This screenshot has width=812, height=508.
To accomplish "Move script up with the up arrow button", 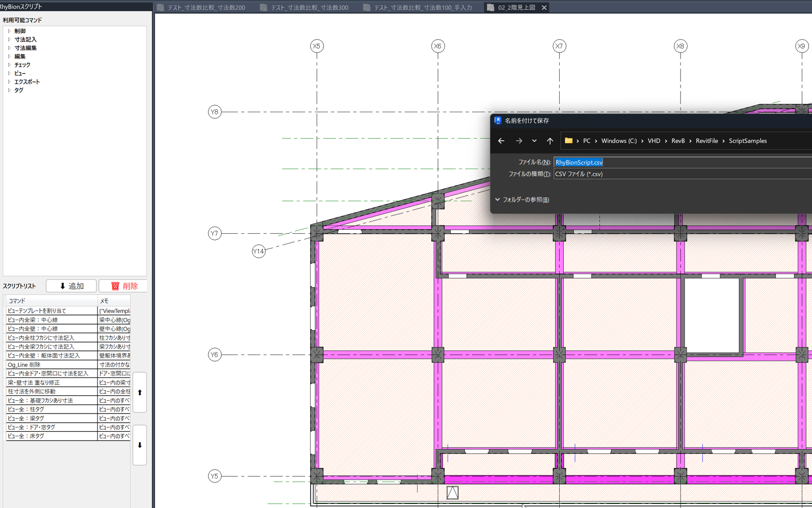I will click(140, 393).
